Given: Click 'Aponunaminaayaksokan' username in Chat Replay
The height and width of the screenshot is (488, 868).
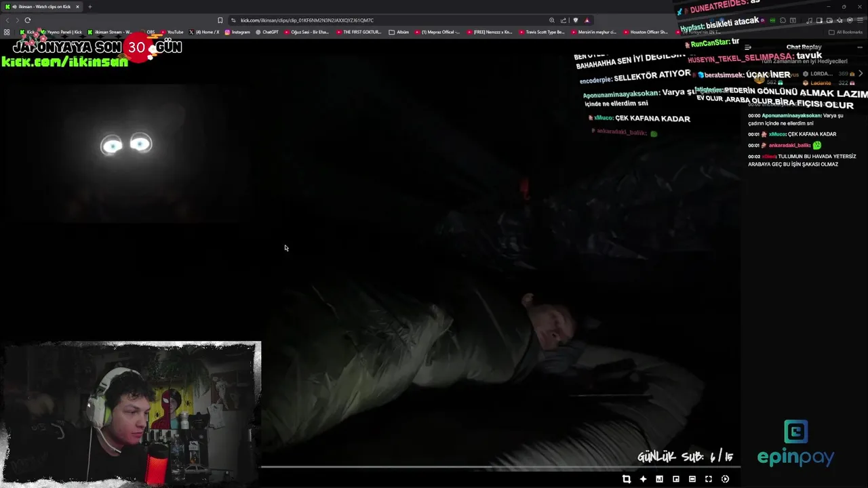Looking at the screenshot, I should pos(791,115).
